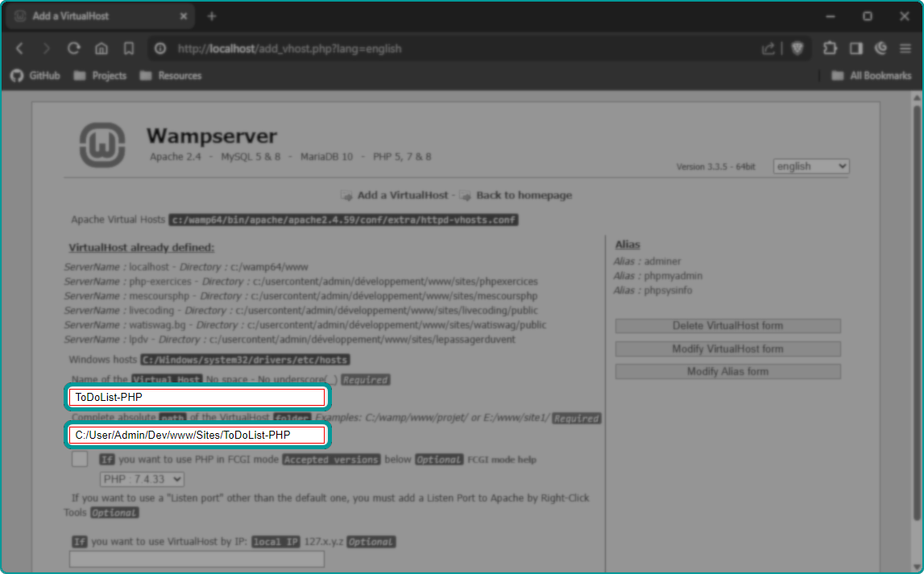Click the Alias adminer entry
The image size is (924, 574).
coord(647,262)
